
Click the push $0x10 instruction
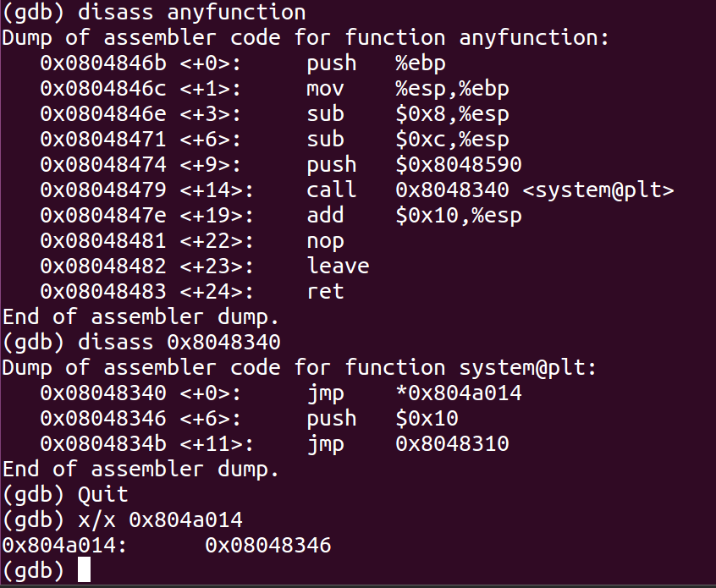(383, 419)
